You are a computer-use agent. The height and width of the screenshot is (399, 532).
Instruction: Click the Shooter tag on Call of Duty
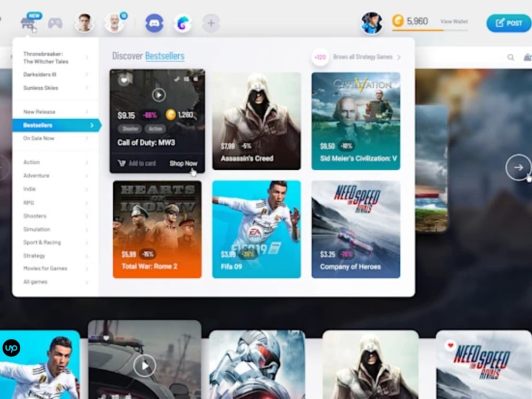(x=130, y=129)
